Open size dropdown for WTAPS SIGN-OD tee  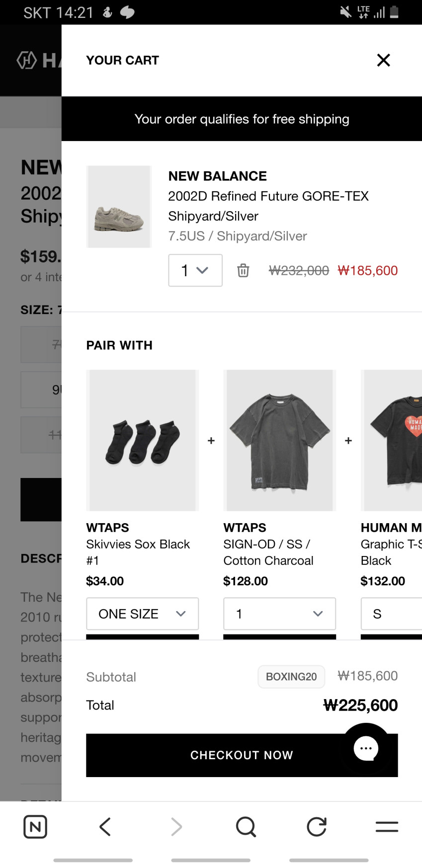pos(279,614)
